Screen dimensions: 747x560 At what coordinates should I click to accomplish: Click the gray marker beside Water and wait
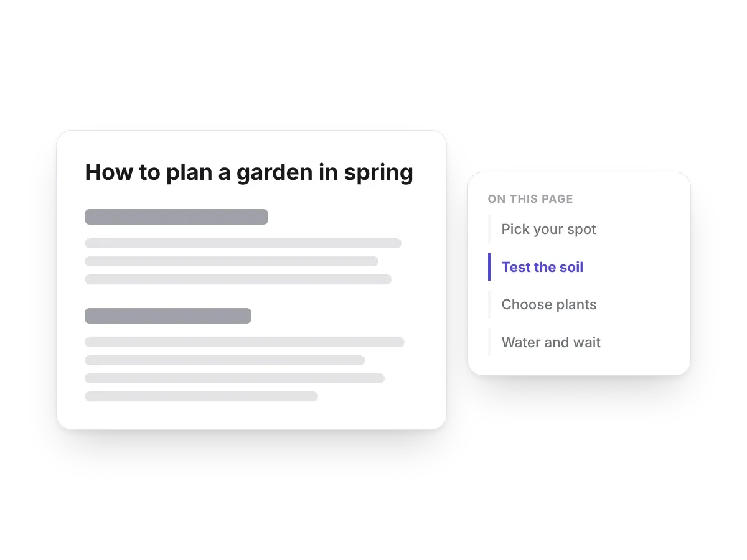point(489,342)
